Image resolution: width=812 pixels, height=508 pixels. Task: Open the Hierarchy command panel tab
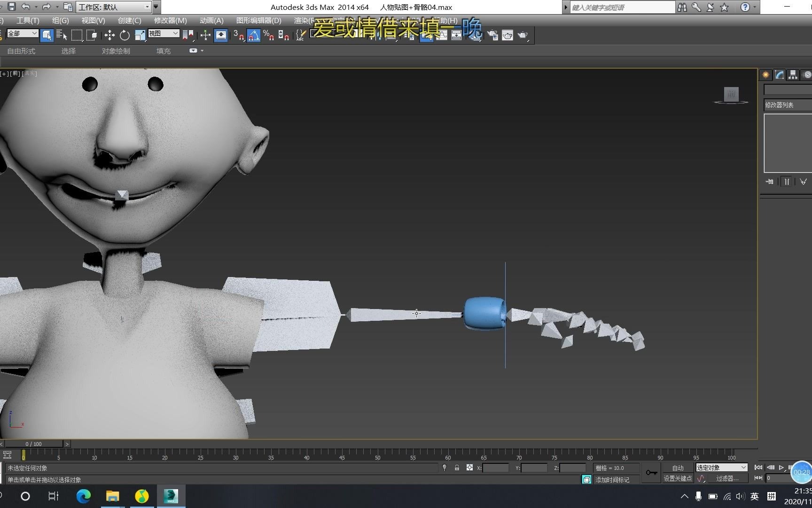[x=793, y=75]
